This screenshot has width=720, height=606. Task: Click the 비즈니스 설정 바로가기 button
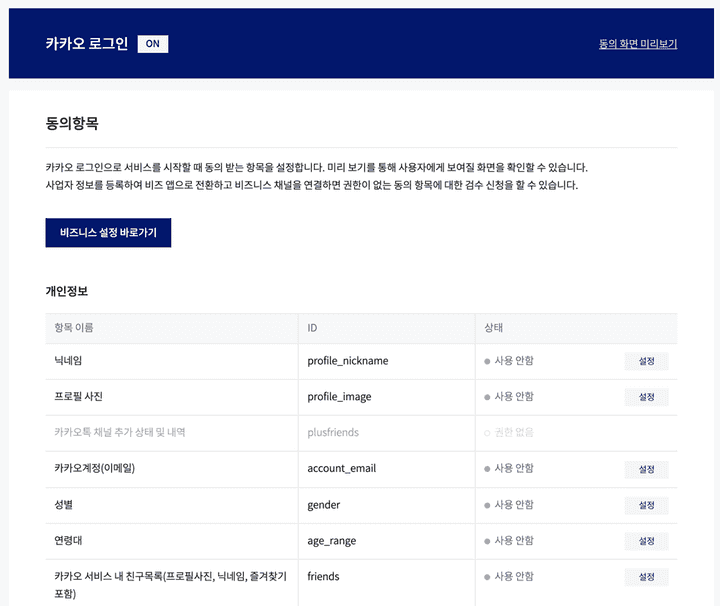click(x=108, y=233)
